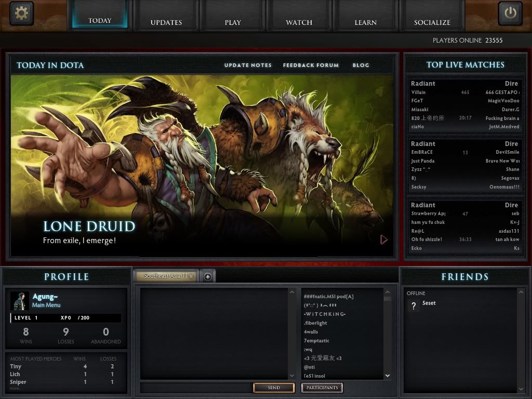Click the Send chat button
This screenshot has height=399, width=532.
274,388
